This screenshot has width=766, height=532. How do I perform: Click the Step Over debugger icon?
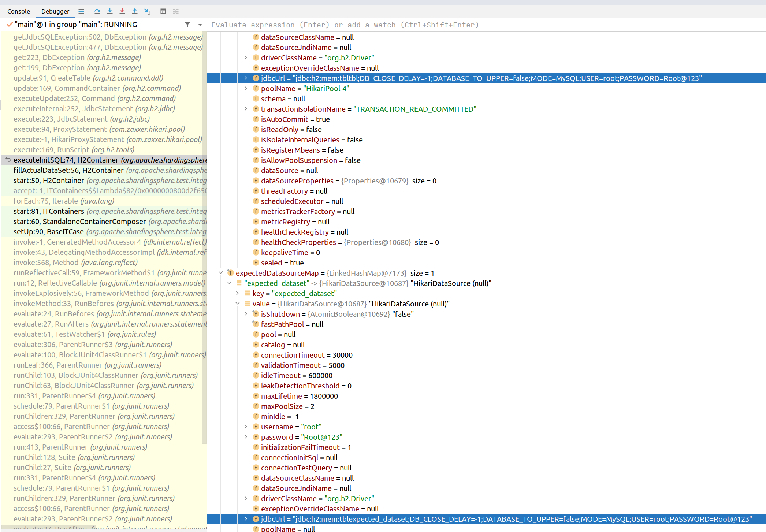[x=97, y=11]
